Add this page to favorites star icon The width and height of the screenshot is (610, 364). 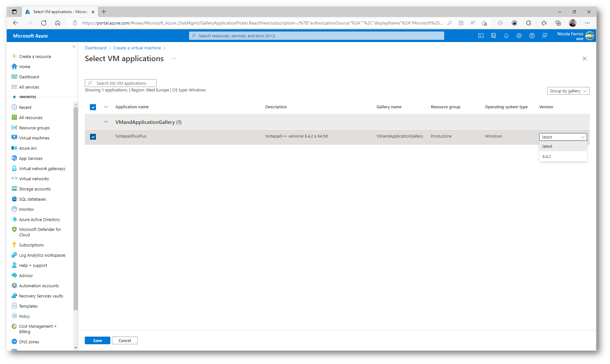pyautogui.click(x=484, y=23)
